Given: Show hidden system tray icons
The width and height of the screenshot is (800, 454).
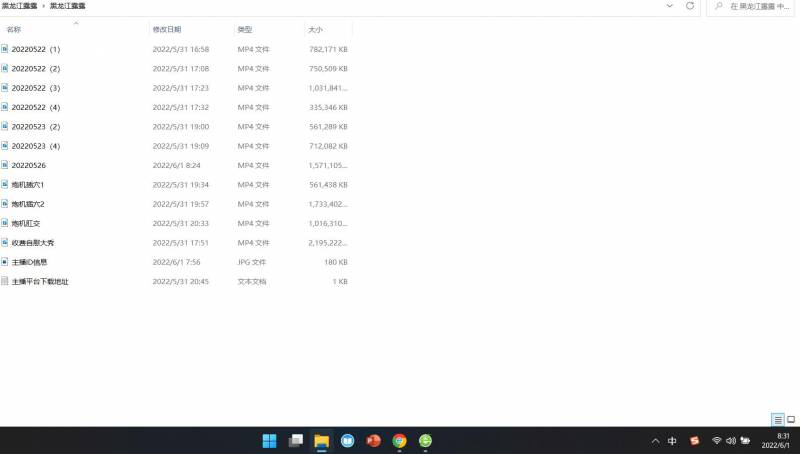Looking at the screenshot, I should coord(655,441).
